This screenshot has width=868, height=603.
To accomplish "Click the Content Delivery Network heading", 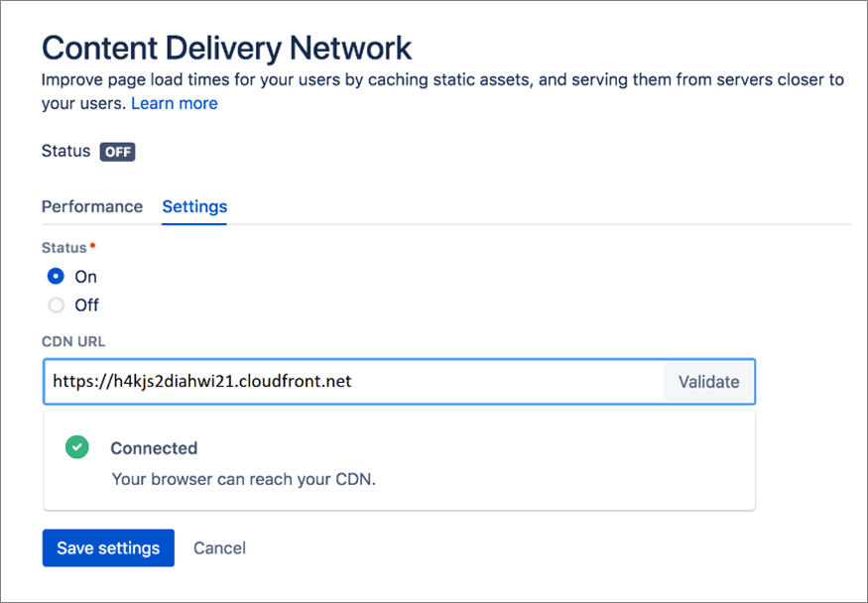I will 226,47.
